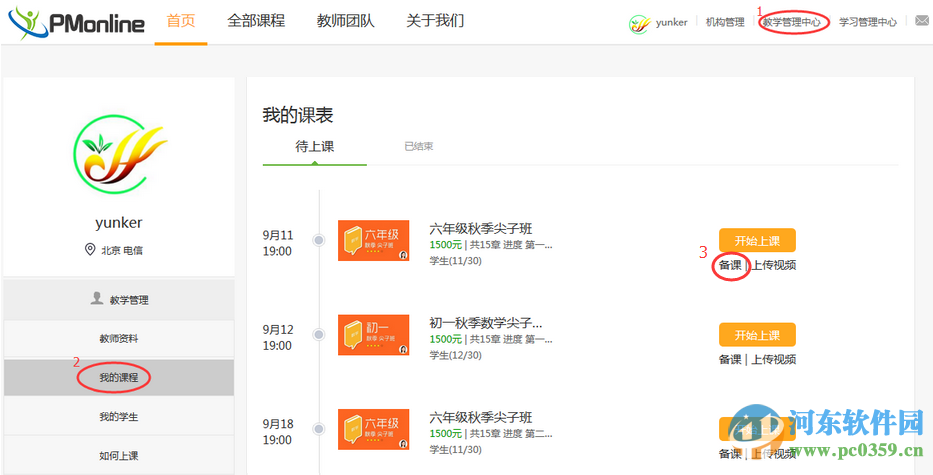Viewport: 933px width, 475px height.
Task: Select 我的课程 in the sidebar
Action: [x=119, y=377]
